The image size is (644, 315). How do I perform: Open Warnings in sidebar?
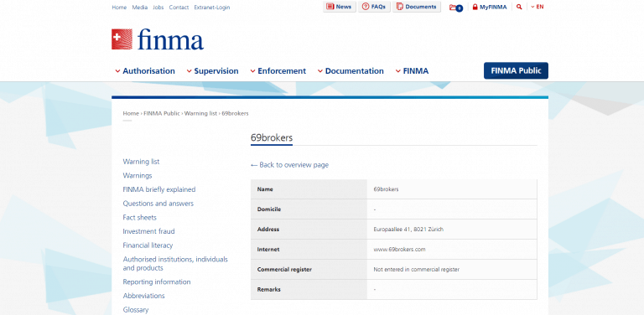click(138, 176)
